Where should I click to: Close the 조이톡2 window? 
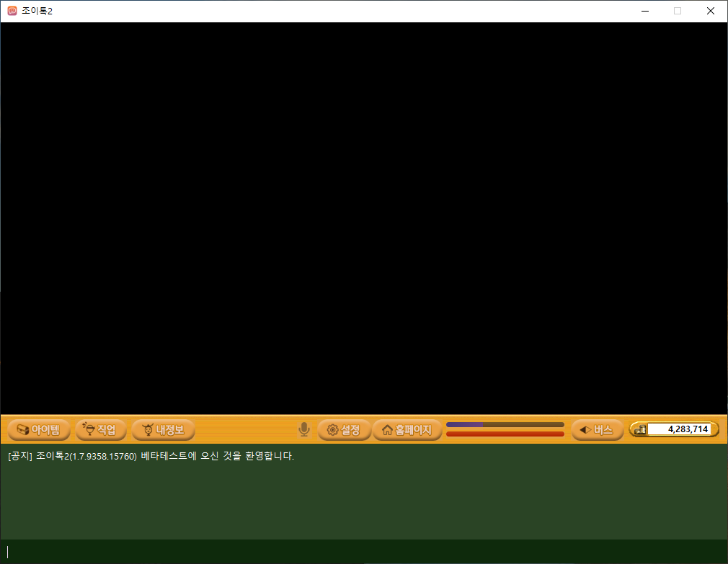tap(711, 11)
